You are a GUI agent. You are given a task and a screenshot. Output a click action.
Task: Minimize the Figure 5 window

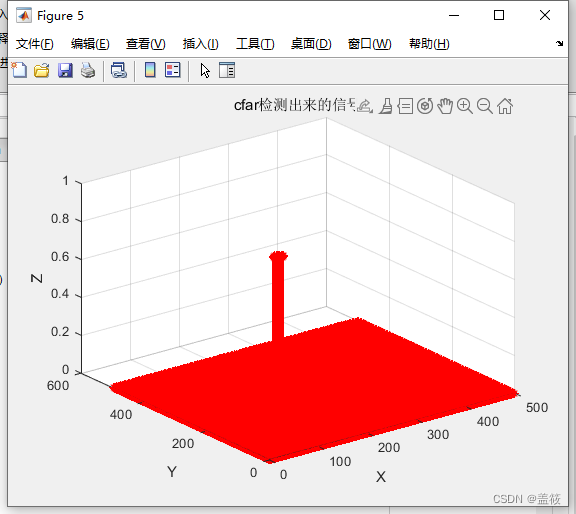pyautogui.click(x=454, y=15)
